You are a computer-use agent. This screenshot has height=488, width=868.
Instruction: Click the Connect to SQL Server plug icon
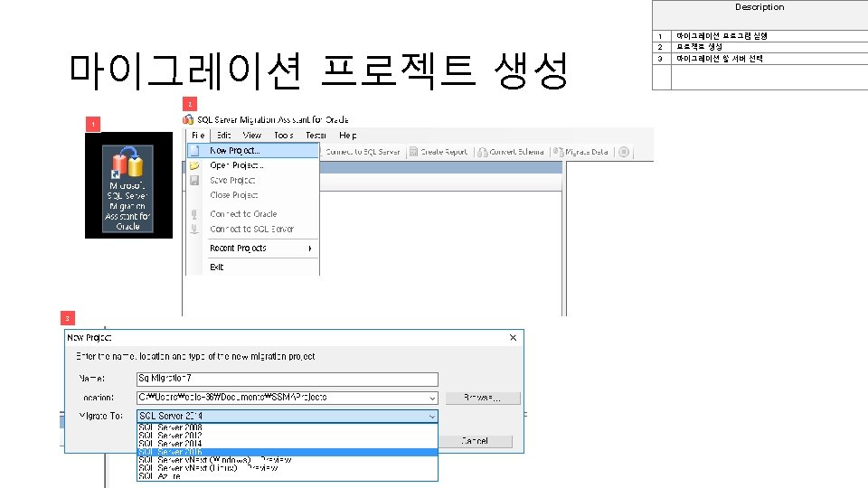(x=194, y=229)
